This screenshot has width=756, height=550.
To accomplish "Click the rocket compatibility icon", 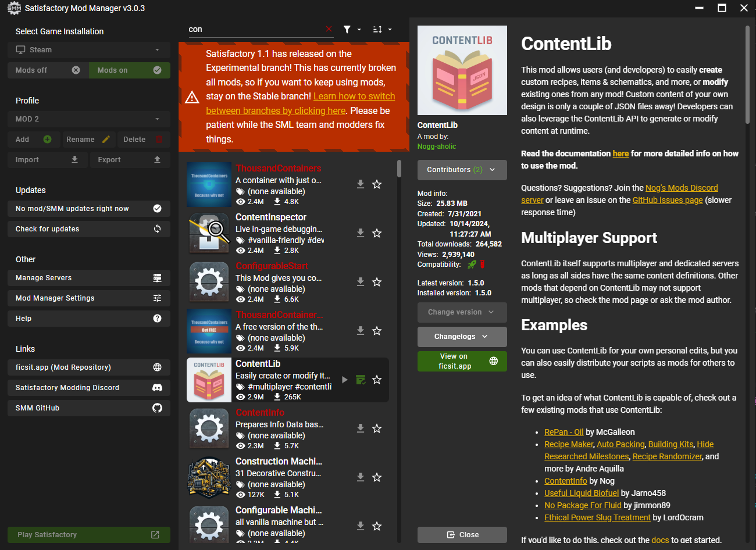I will click(472, 265).
